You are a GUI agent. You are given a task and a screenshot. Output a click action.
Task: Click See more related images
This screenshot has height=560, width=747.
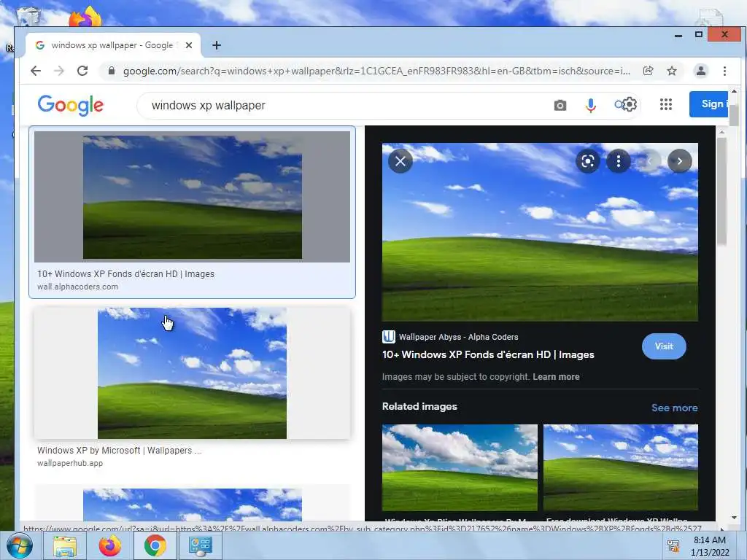(x=675, y=408)
